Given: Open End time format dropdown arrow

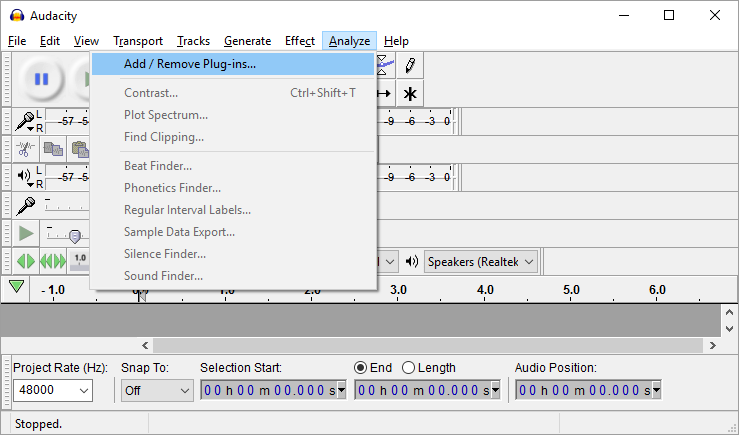Looking at the screenshot, I should click(496, 390).
